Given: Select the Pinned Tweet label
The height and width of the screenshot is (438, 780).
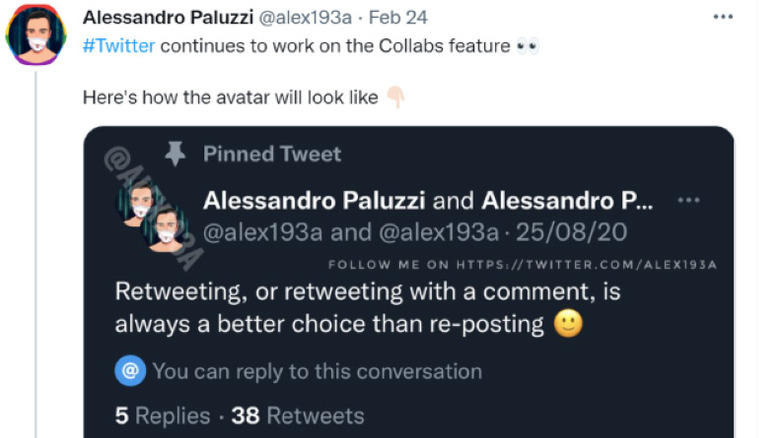Looking at the screenshot, I should pos(272,154).
